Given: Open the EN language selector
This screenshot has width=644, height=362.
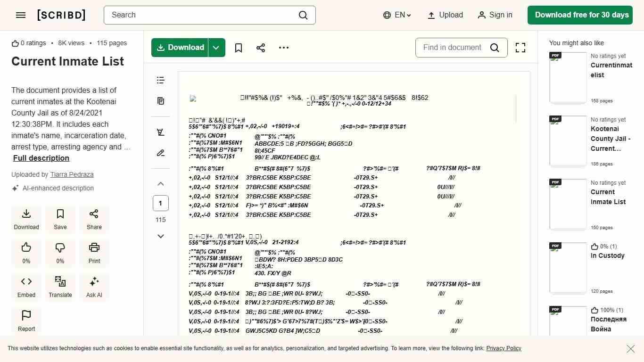Looking at the screenshot, I should [x=396, y=15].
